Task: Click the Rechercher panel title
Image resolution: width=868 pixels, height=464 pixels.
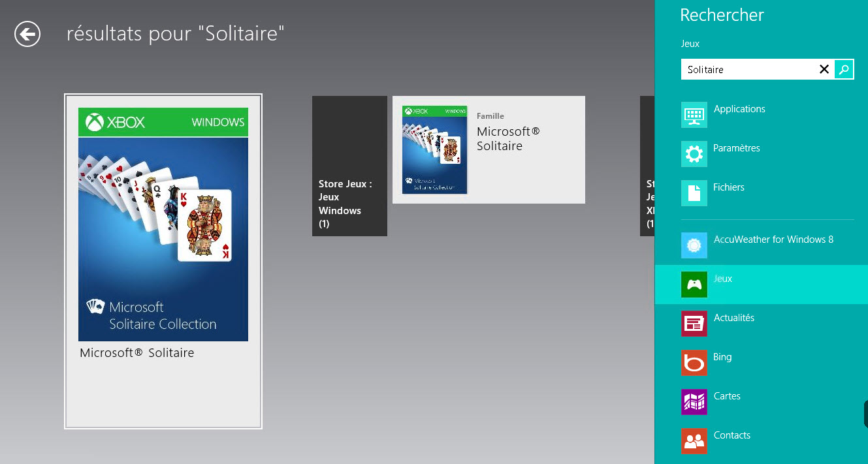Action: (722, 15)
